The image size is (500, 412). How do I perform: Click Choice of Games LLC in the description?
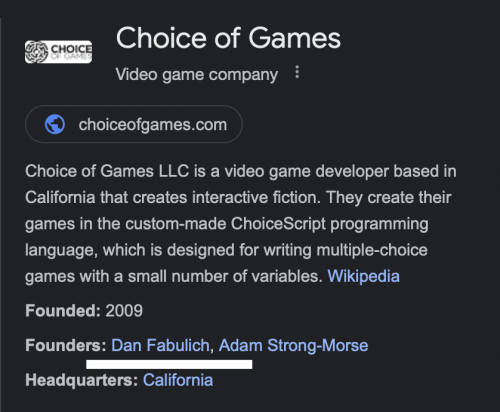(x=107, y=171)
